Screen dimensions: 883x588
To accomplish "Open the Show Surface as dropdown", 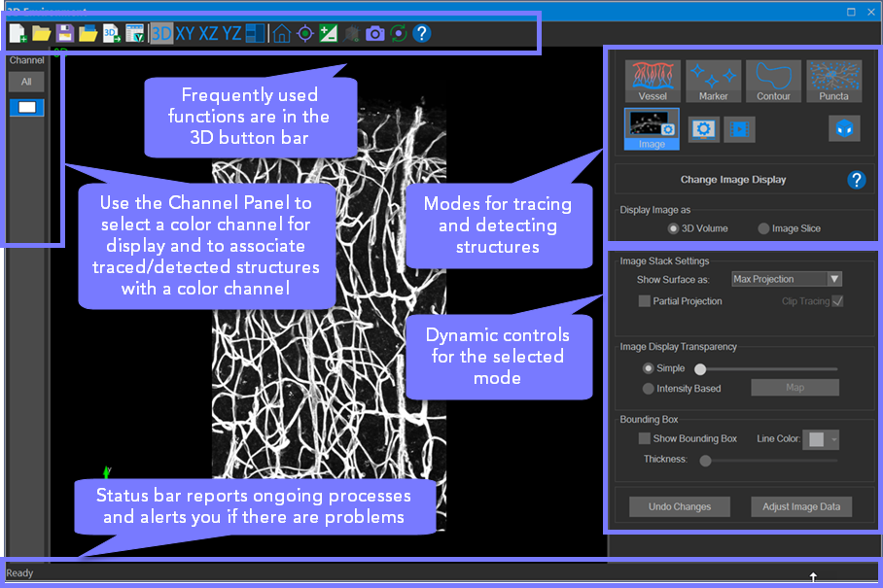I will pos(787,279).
